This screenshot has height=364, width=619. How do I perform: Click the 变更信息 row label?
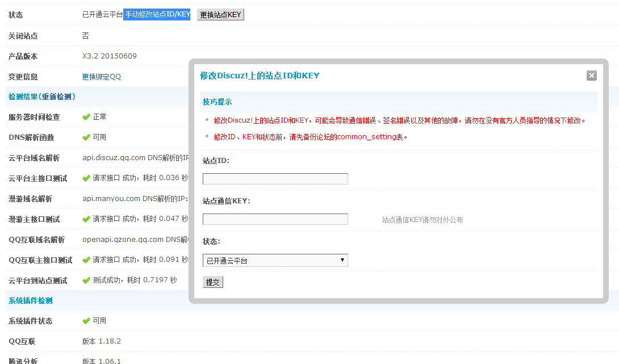pos(23,77)
